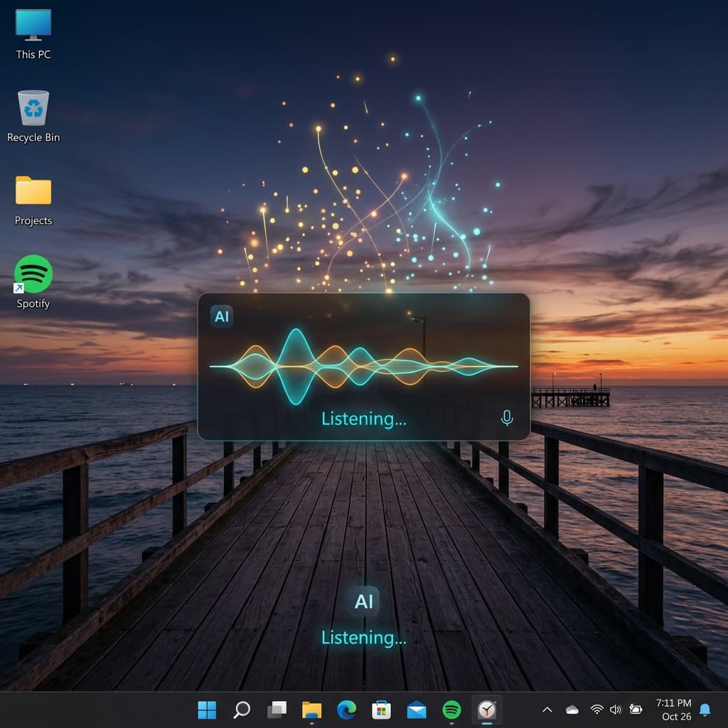Click the waveform visualizer in AI panel

363,366
